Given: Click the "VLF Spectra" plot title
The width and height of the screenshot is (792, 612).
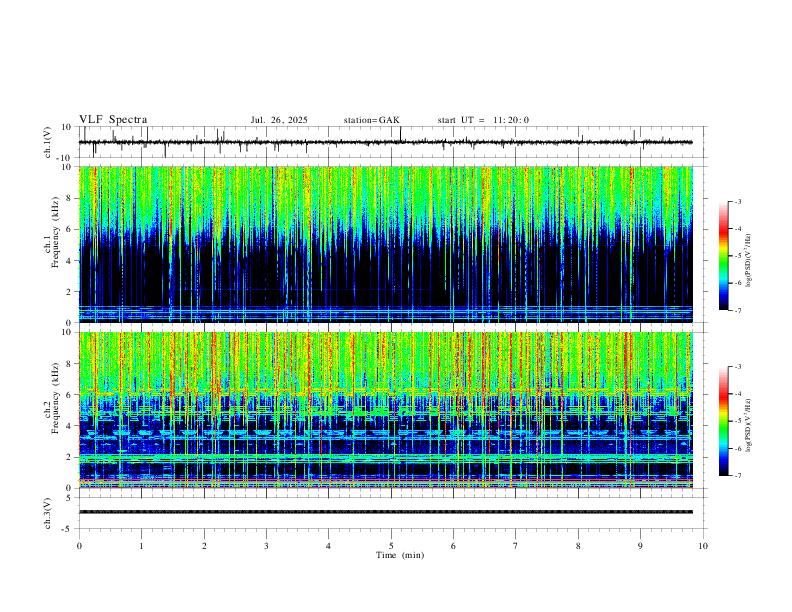Looking at the screenshot, I should [x=113, y=120].
